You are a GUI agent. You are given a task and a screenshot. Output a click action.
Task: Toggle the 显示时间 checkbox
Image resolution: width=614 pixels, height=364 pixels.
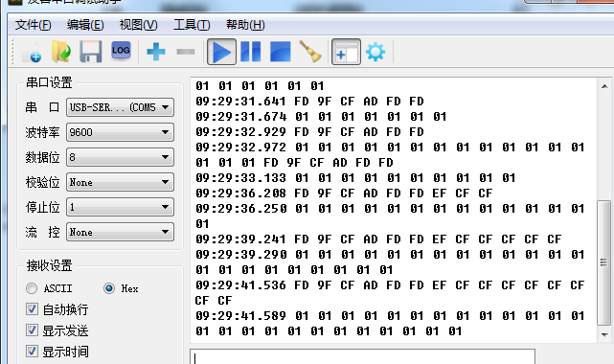pos(32,352)
